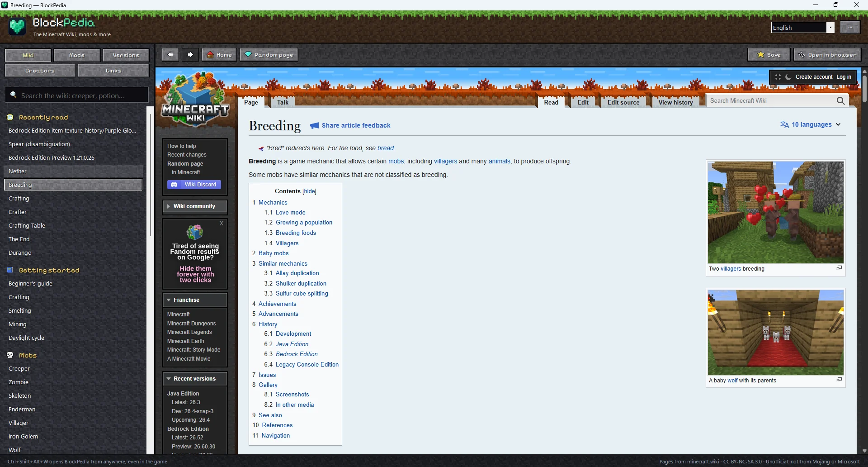The image size is (868, 467).
Task: Switch to the Mods tab
Action: pos(77,55)
